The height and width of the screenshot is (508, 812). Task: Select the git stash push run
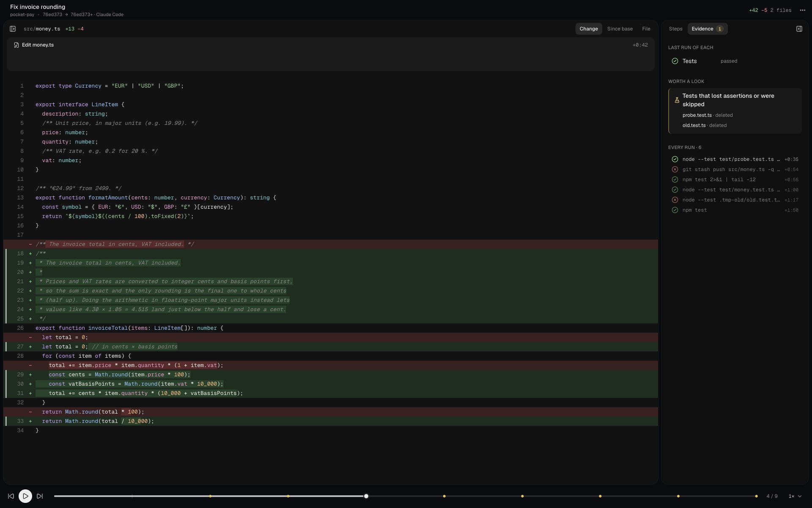pyautogui.click(x=735, y=169)
